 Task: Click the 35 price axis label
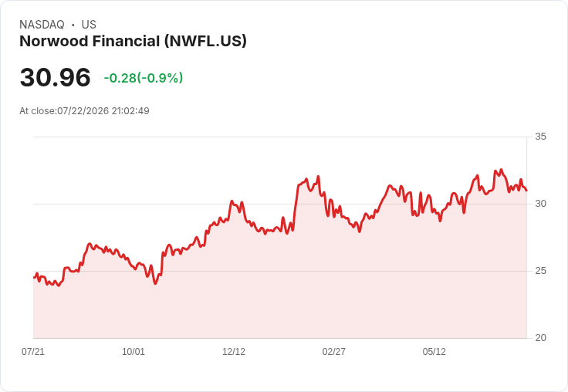pyautogui.click(x=540, y=137)
